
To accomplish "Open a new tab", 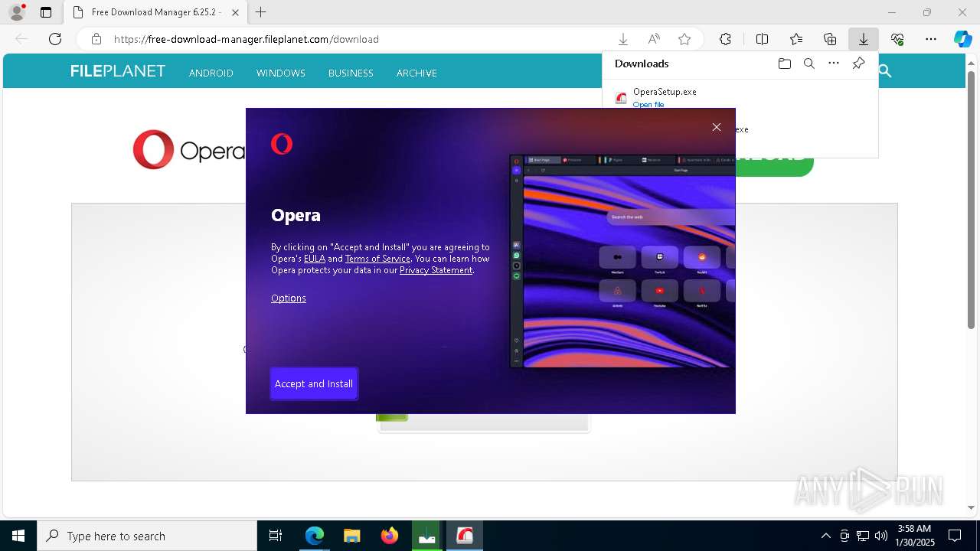I will (261, 12).
